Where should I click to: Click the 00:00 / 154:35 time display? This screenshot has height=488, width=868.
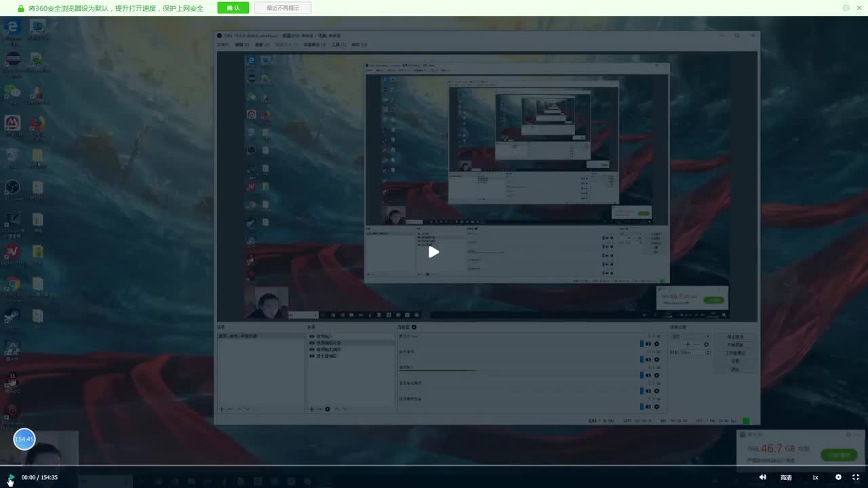pos(39,477)
